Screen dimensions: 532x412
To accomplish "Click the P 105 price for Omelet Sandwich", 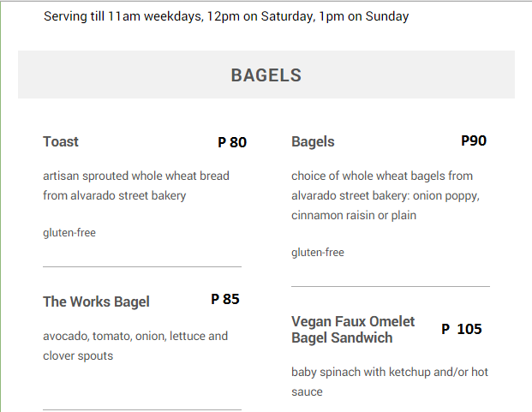I will coord(462,329).
